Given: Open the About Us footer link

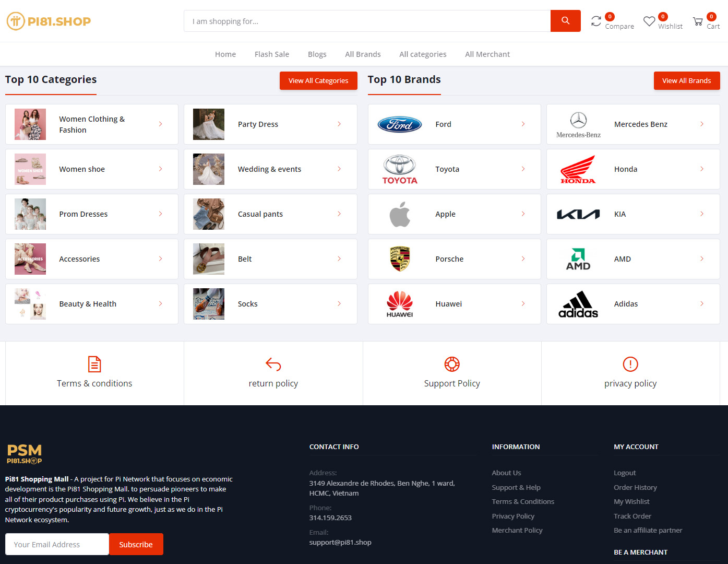Looking at the screenshot, I should point(506,473).
